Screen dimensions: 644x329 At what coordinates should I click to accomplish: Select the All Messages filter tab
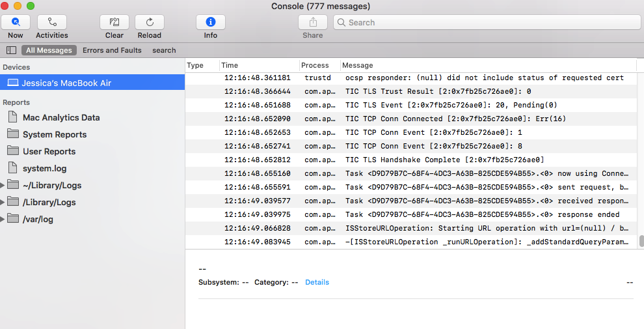pos(49,50)
